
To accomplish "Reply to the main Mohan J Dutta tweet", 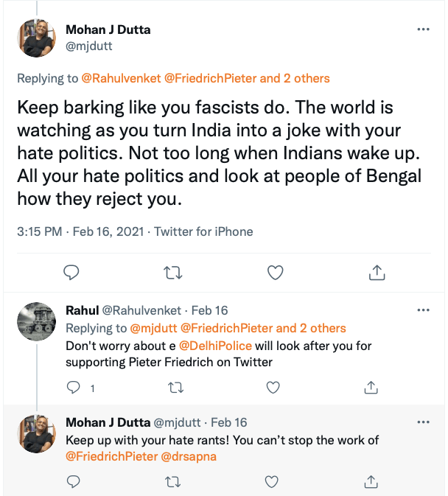I will tap(71, 273).
